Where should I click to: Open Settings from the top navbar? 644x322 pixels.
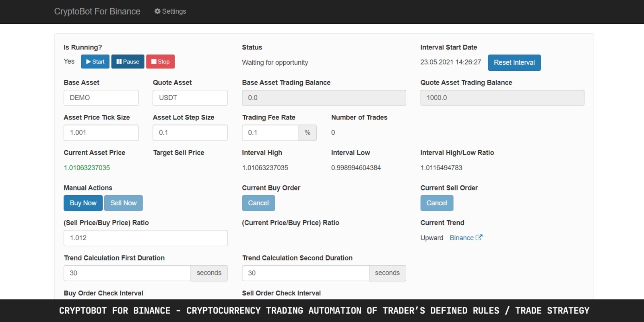(x=170, y=11)
